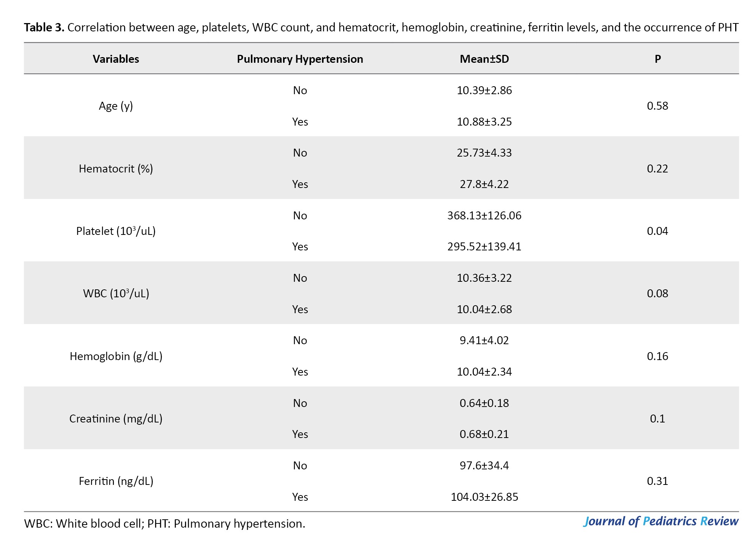Select the 27.8±4.22 hematocrit value
This screenshot has height=542, width=756.
(484, 184)
